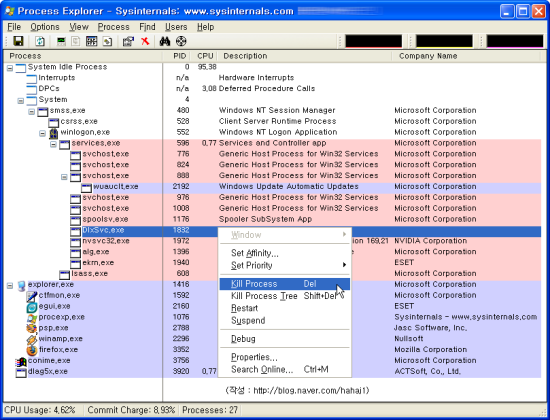
Task: Collapse the smss.exe branch
Action: [32, 112]
